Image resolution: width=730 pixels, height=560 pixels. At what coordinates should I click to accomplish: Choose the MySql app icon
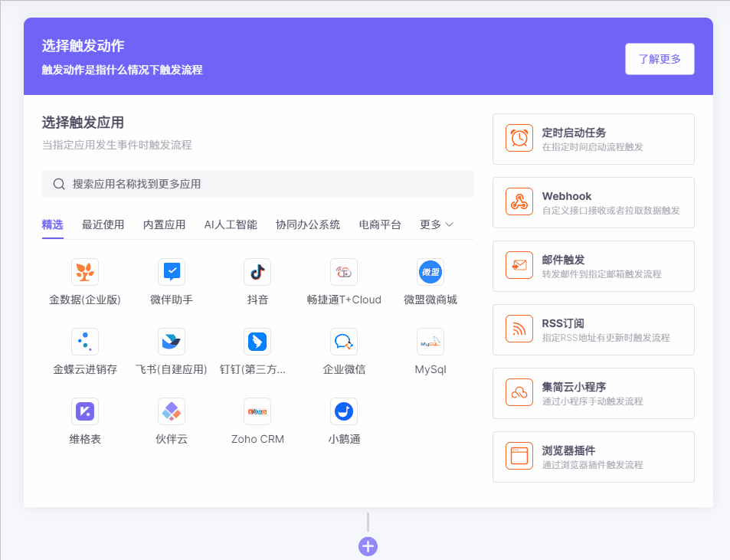pyautogui.click(x=430, y=342)
